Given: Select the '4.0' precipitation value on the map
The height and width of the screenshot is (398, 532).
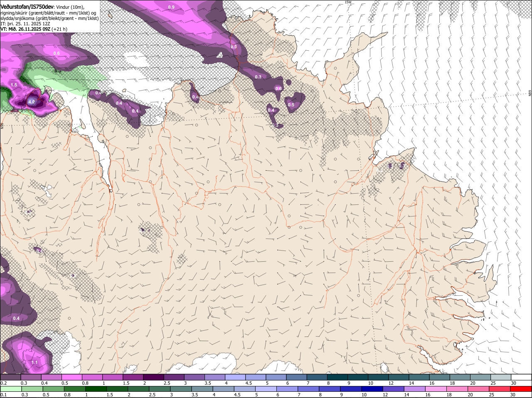Looking at the screenshot, I should coord(32,102).
